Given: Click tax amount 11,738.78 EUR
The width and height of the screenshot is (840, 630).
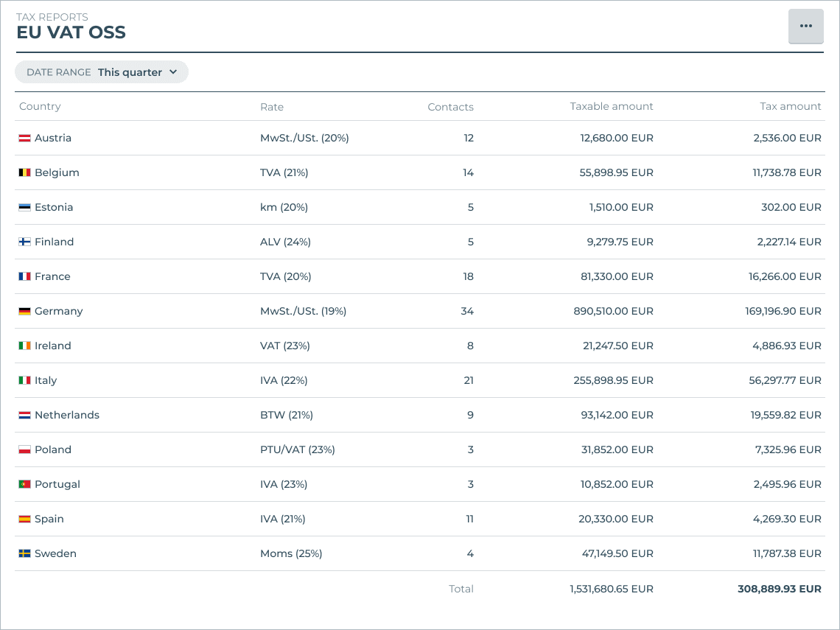Looking at the screenshot, I should (x=787, y=172).
